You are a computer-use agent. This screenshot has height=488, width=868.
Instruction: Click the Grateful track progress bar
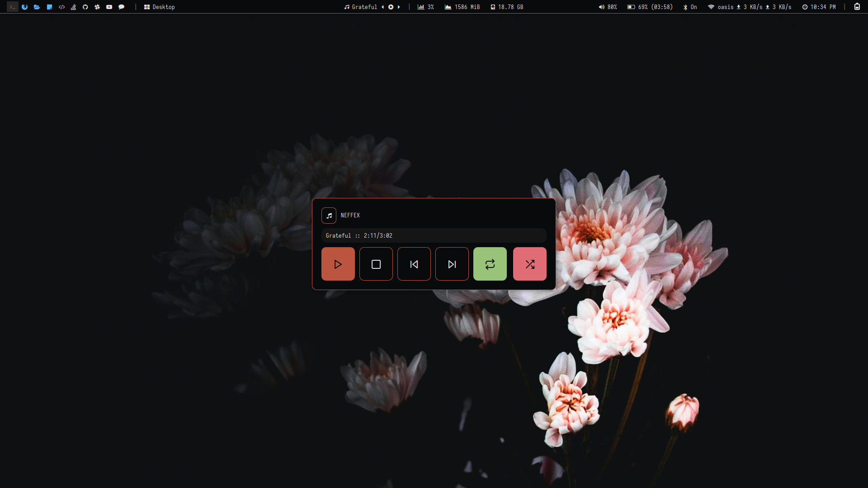click(x=434, y=235)
